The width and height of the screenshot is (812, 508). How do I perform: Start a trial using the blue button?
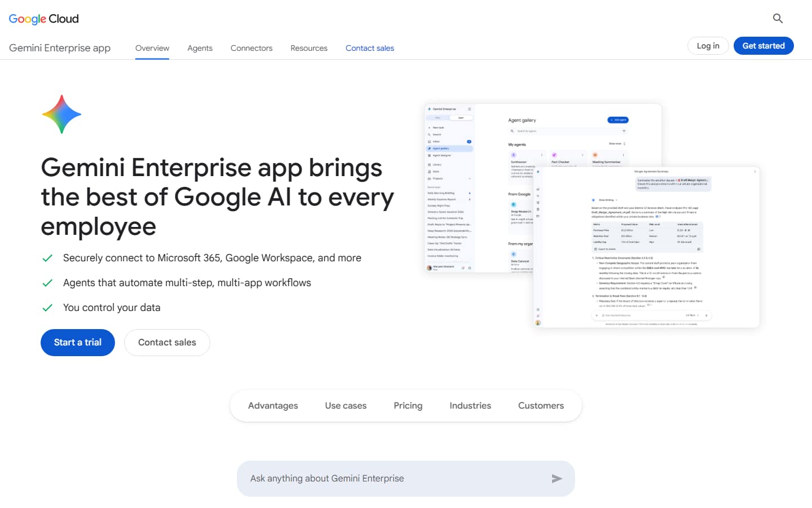(78, 343)
